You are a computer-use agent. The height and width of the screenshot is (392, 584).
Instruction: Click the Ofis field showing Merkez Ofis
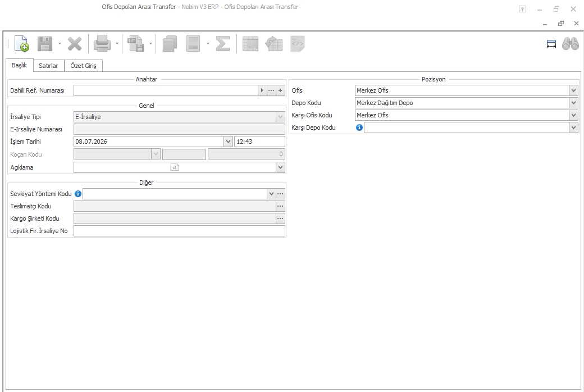pos(462,90)
